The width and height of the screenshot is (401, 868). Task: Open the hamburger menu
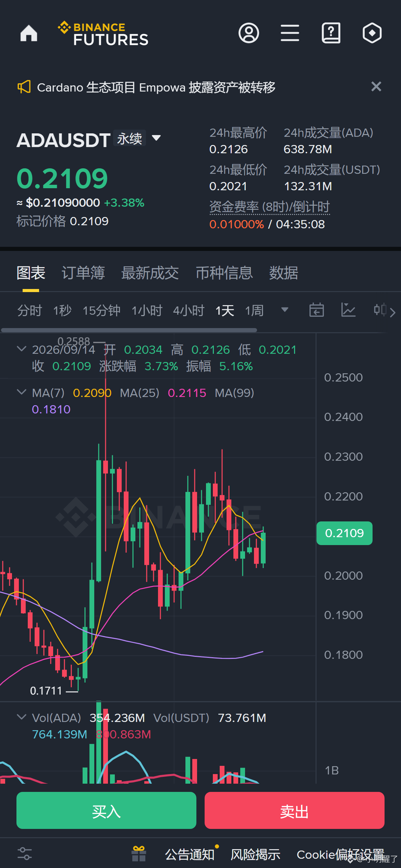(290, 33)
